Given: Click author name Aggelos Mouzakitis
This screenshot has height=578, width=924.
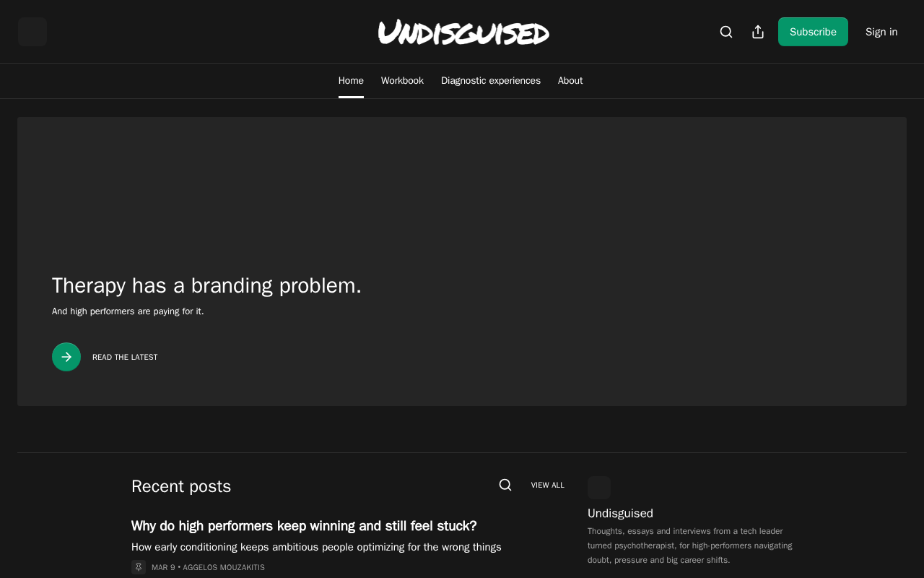Looking at the screenshot, I should tap(224, 567).
